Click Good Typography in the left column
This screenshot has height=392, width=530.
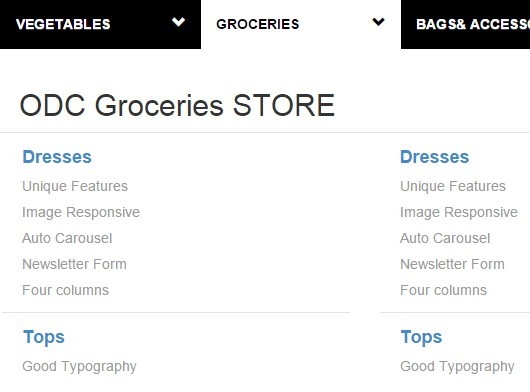click(x=79, y=367)
